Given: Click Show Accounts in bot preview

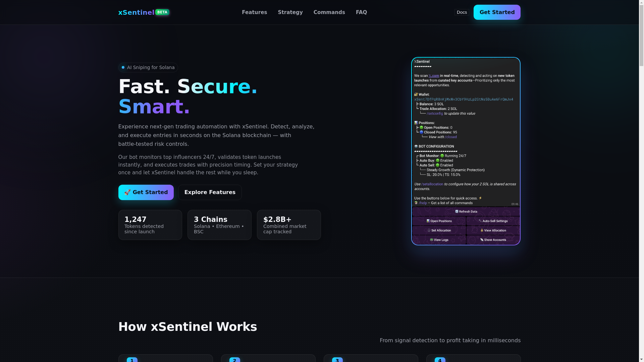Looking at the screenshot, I should click(x=493, y=240).
